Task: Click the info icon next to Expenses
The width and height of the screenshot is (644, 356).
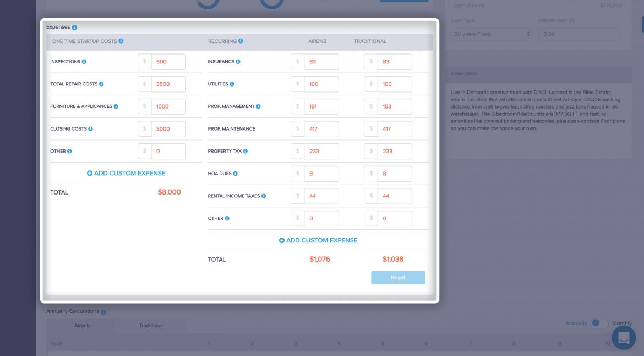Action: click(74, 28)
